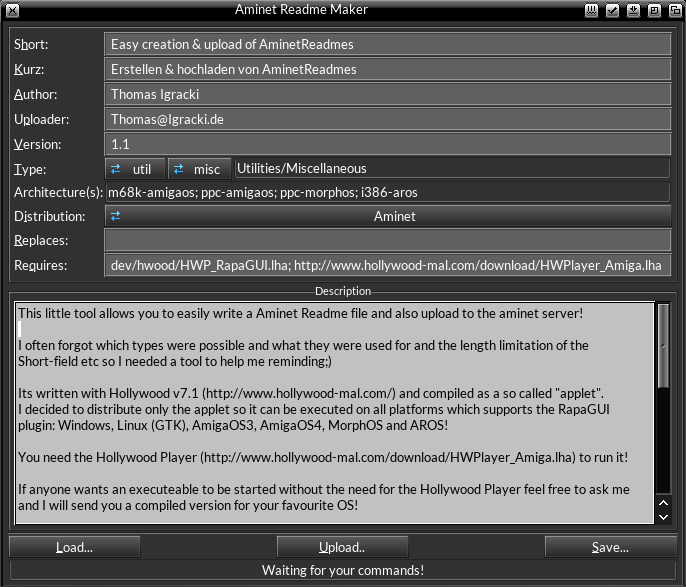Click the 'Kurz:' label
Screen dimensions: 686x587
[x=29, y=69]
